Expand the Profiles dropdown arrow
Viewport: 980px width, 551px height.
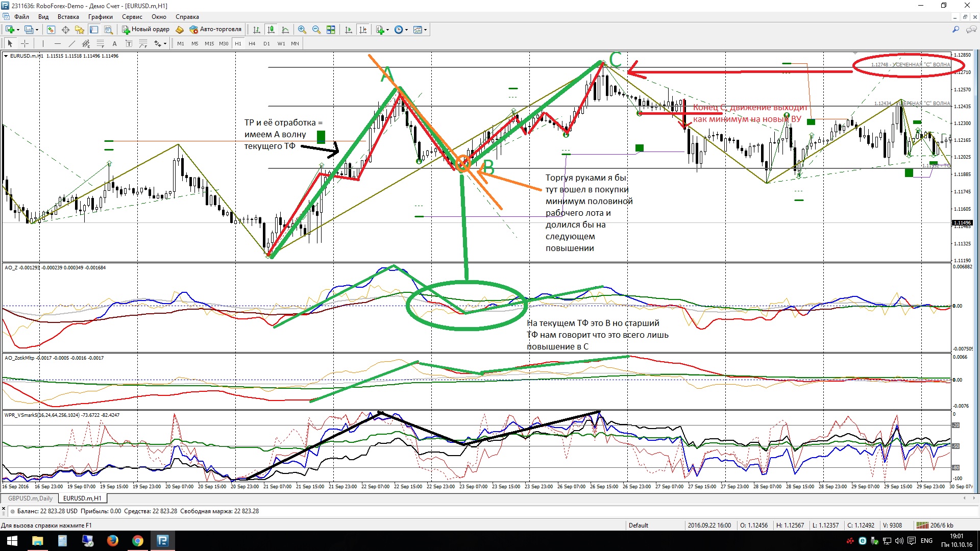[x=37, y=30]
